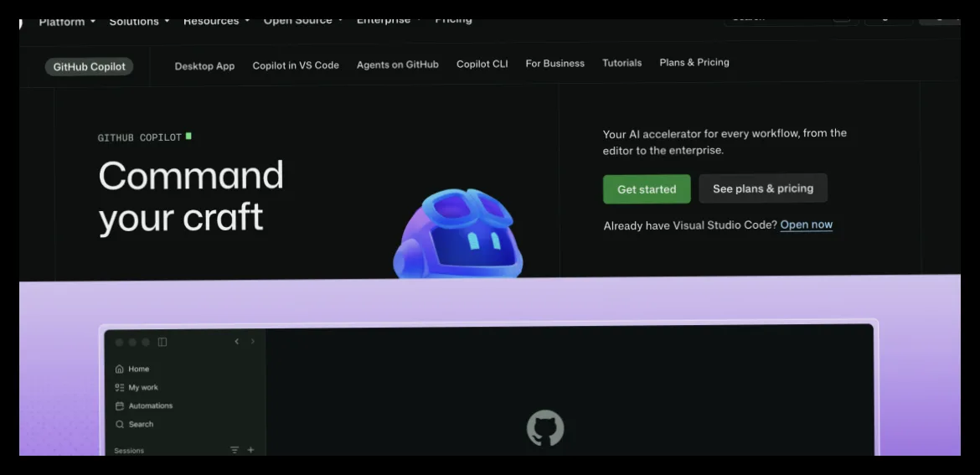Open the Open Source dropdown menu
980x475 pixels.
(x=303, y=21)
